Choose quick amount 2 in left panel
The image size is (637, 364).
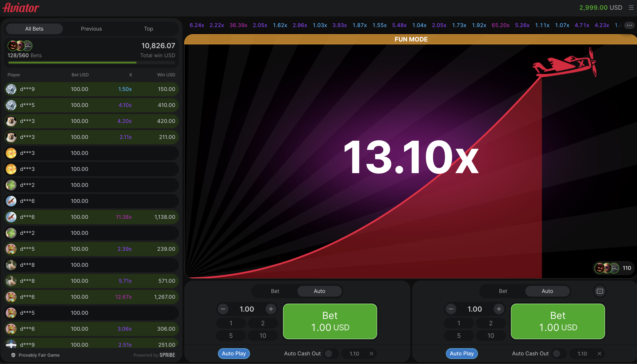(x=263, y=323)
